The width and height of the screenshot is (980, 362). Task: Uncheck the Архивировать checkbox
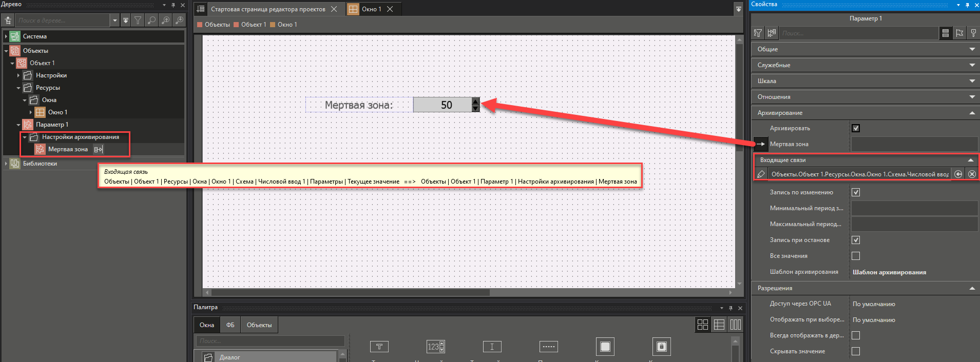[856, 128]
